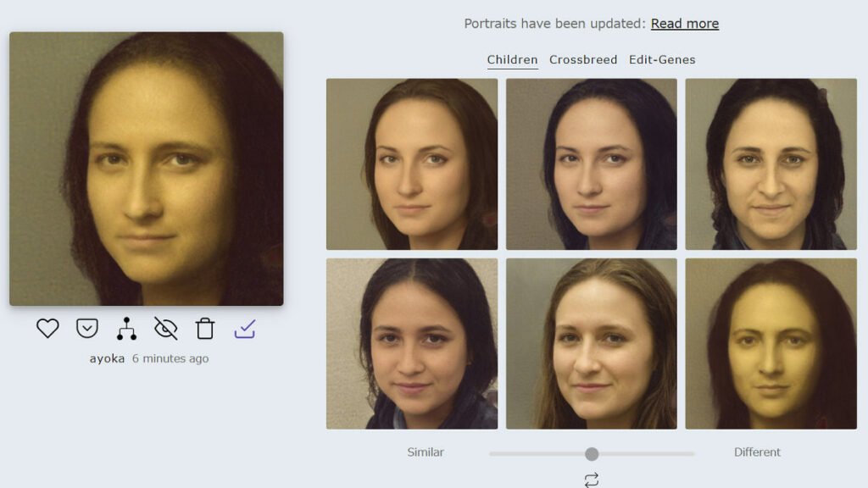Screen dimensions: 868x488
Task: Select the top-left child portrait thumbnail
Action: pos(412,164)
